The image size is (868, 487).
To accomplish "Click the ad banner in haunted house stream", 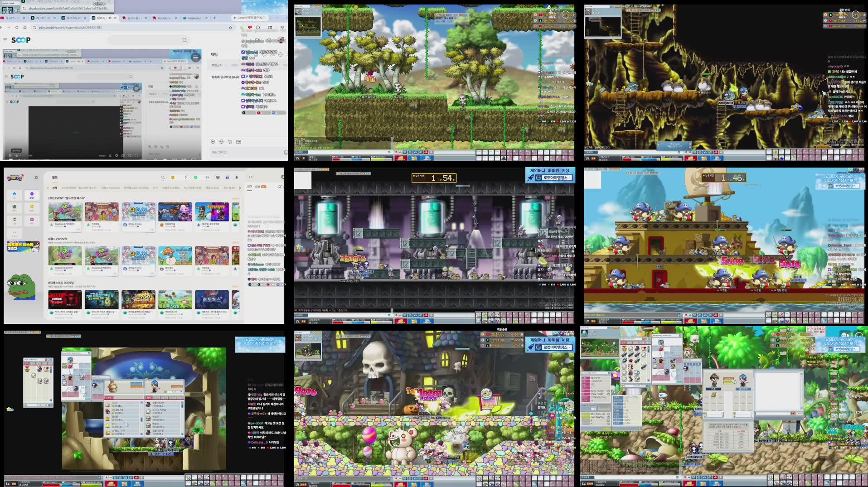I will click(x=550, y=345).
